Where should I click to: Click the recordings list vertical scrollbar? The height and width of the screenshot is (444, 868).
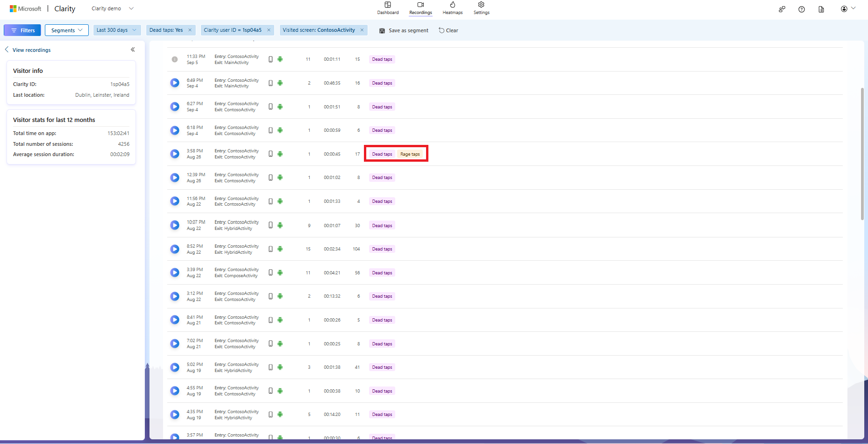click(862, 154)
